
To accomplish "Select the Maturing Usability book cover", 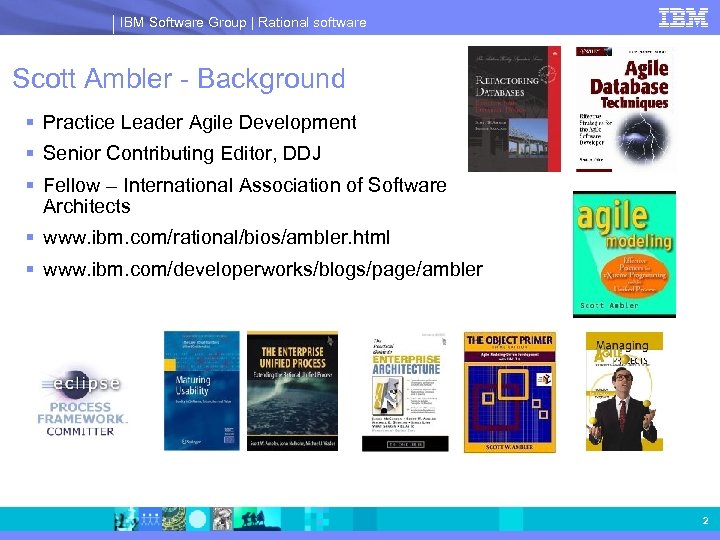I will tap(202, 391).
